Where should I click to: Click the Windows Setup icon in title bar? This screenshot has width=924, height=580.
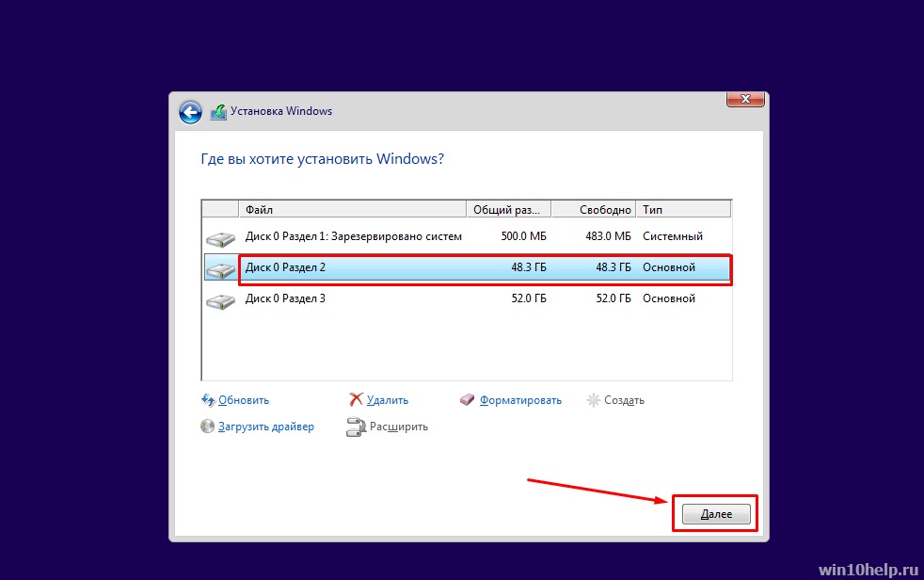[x=218, y=111]
